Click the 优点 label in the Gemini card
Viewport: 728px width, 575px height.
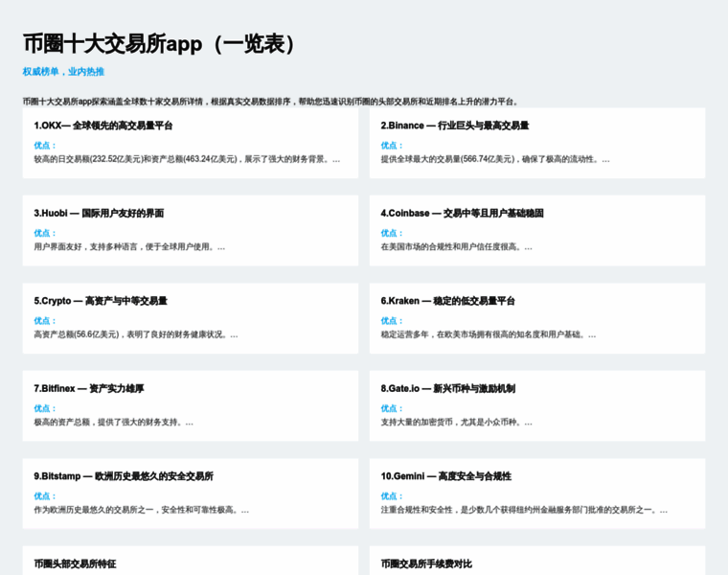pyautogui.click(x=393, y=496)
